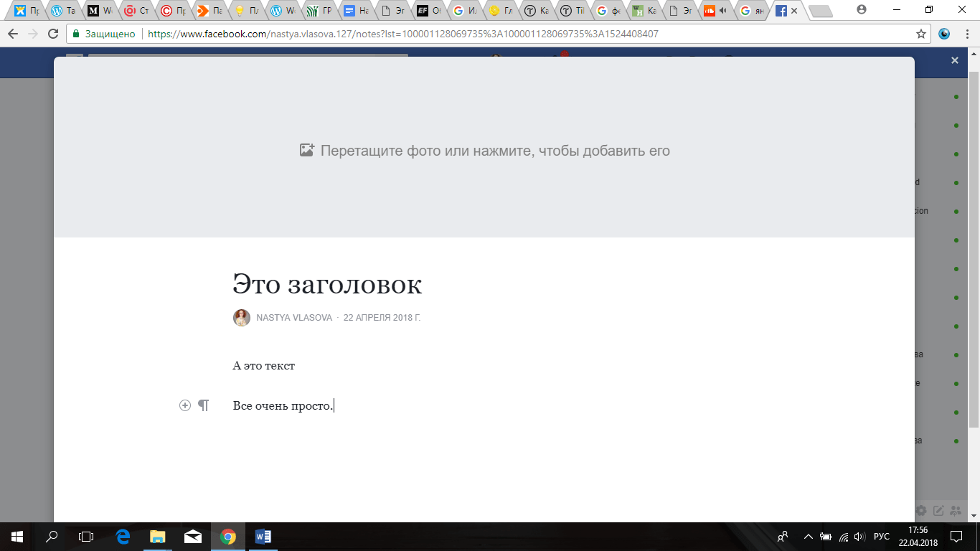Click Nastya Vlasova's profile avatar in the note
The height and width of the screenshot is (551, 980).
click(x=242, y=318)
